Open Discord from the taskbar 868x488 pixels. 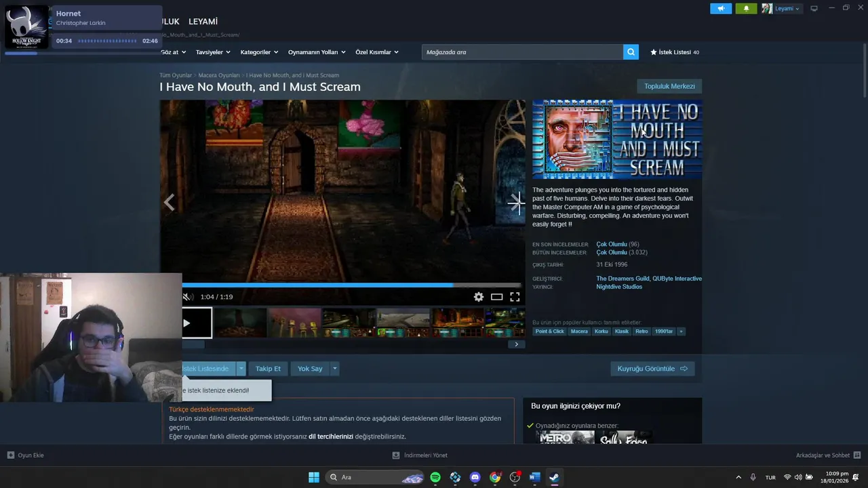pyautogui.click(x=475, y=477)
